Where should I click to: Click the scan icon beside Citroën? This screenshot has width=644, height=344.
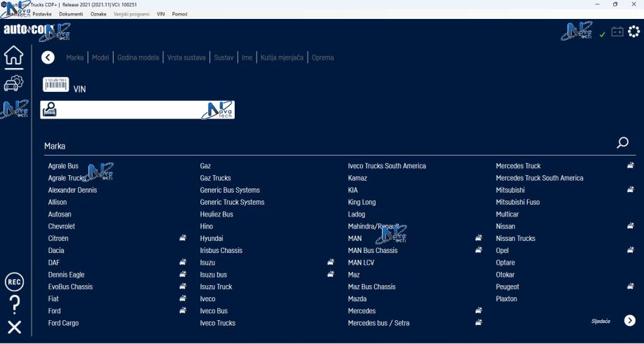pos(183,238)
